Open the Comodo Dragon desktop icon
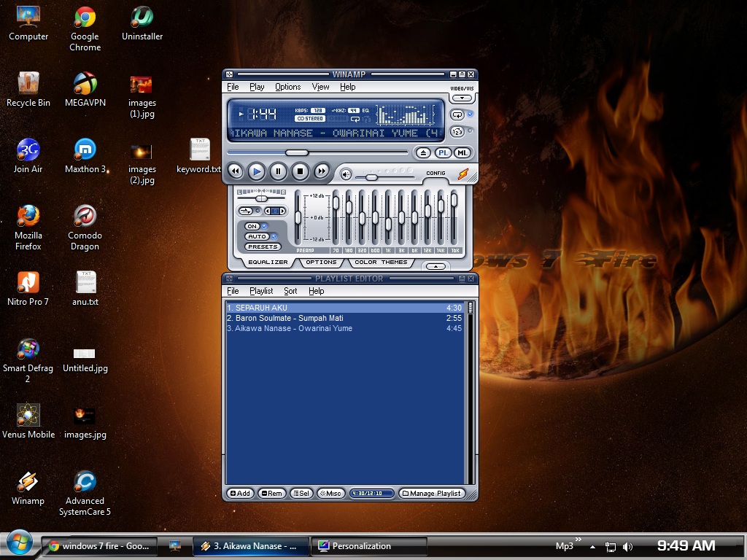This screenshot has width=747, height=560. click(85, 228)
